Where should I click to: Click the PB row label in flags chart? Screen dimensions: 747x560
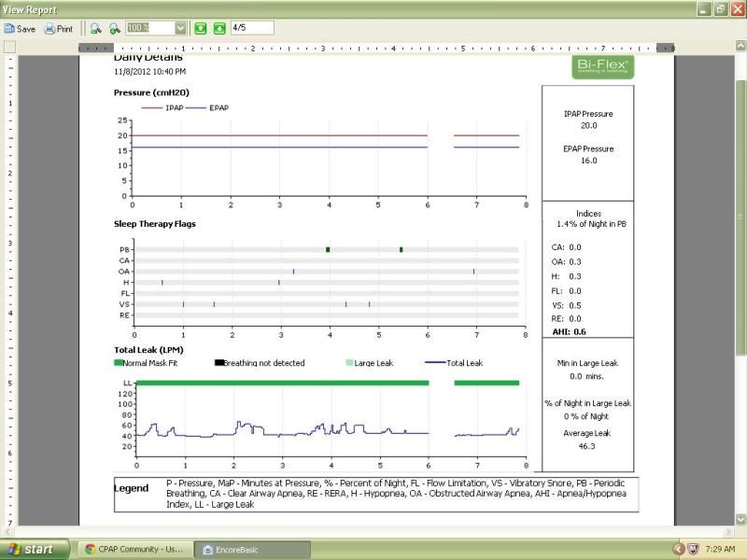pos(124,249)
